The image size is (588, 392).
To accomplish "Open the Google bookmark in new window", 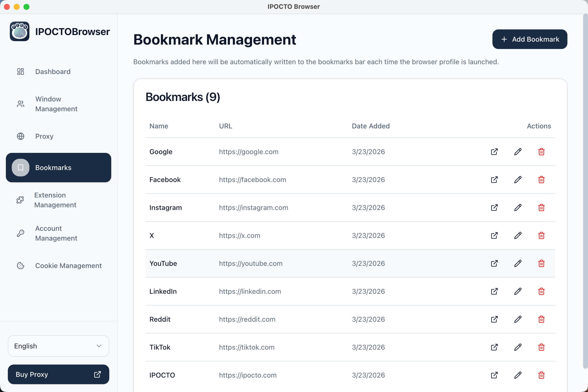I will click(494, 152).
